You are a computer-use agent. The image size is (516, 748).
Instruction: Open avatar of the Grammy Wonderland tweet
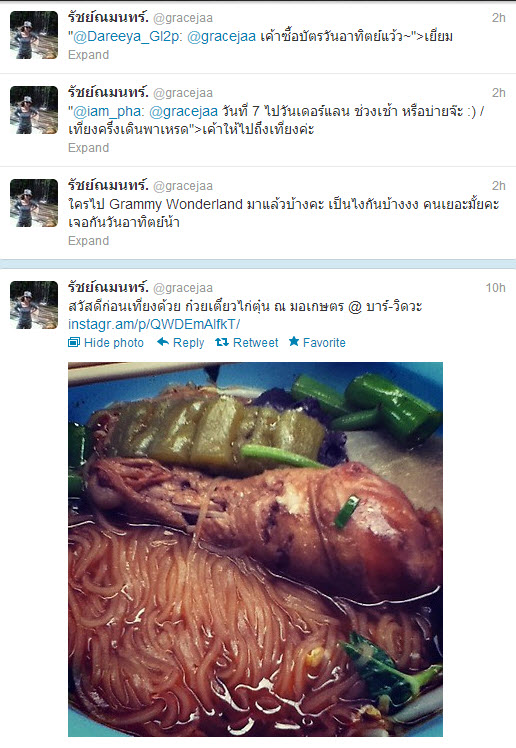coord(34,203)
